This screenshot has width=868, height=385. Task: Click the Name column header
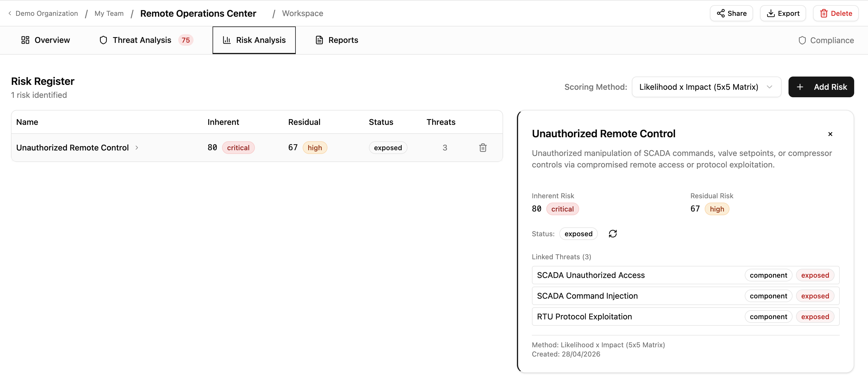[27, 122]
